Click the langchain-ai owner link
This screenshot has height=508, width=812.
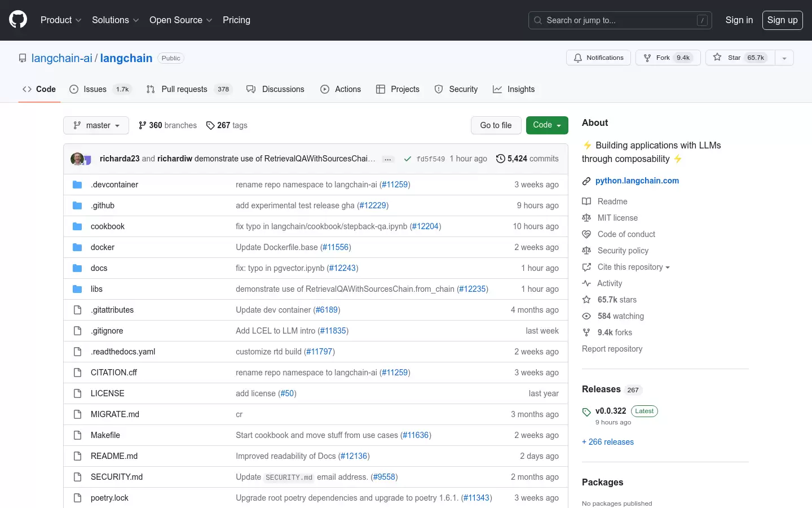(x=62, y=58)
